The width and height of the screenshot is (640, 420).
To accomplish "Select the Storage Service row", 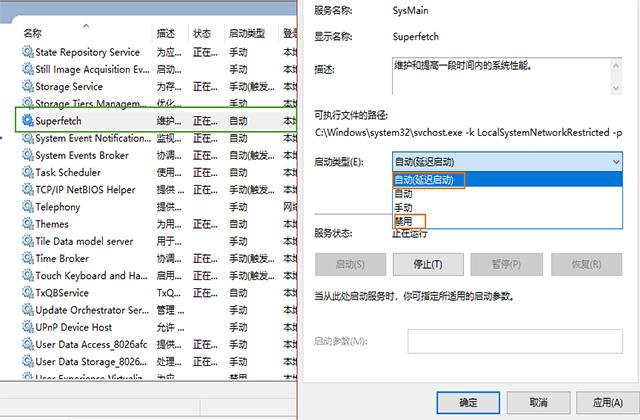I will (x=159, y=86).
